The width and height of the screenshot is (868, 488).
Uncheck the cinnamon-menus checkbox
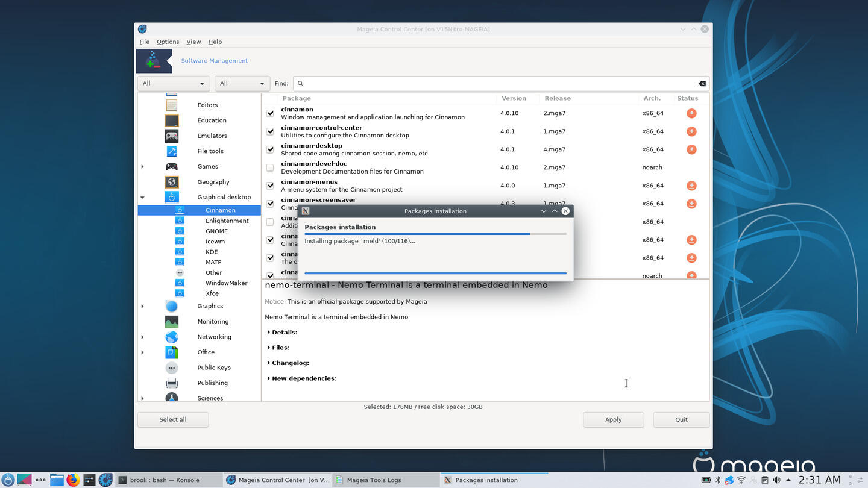point(270,186)
